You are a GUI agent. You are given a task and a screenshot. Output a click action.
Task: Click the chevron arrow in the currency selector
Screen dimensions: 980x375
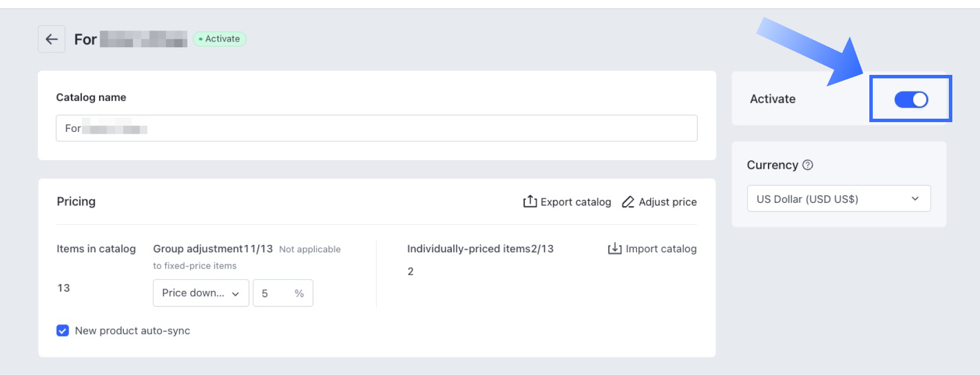click(x=915, y=199)
